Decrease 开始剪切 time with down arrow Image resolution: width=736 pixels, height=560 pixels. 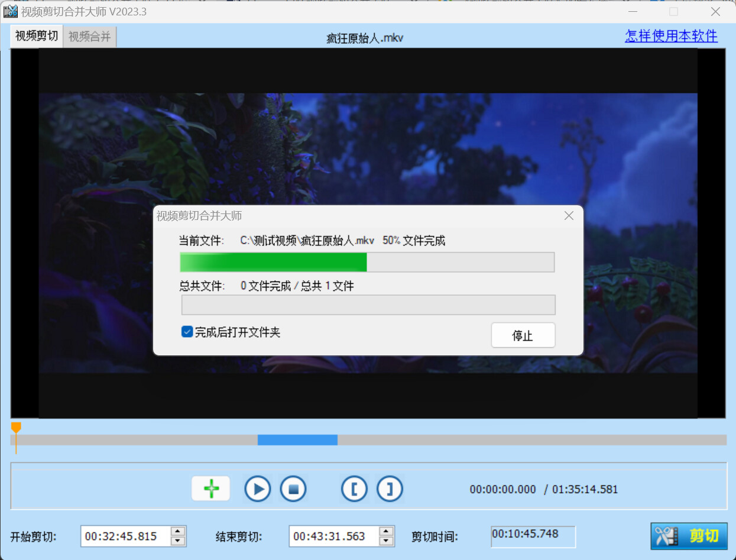(x=178, y=541)
